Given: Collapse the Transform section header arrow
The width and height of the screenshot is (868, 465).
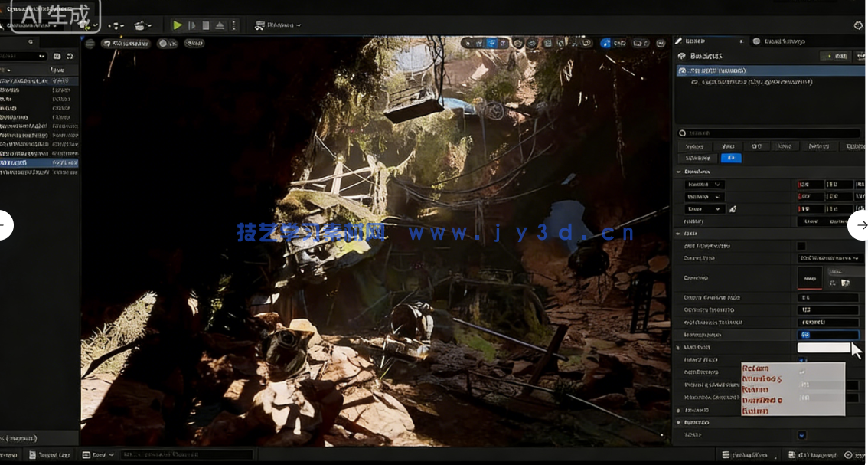Looking at the screenshot, I should 679,172.
